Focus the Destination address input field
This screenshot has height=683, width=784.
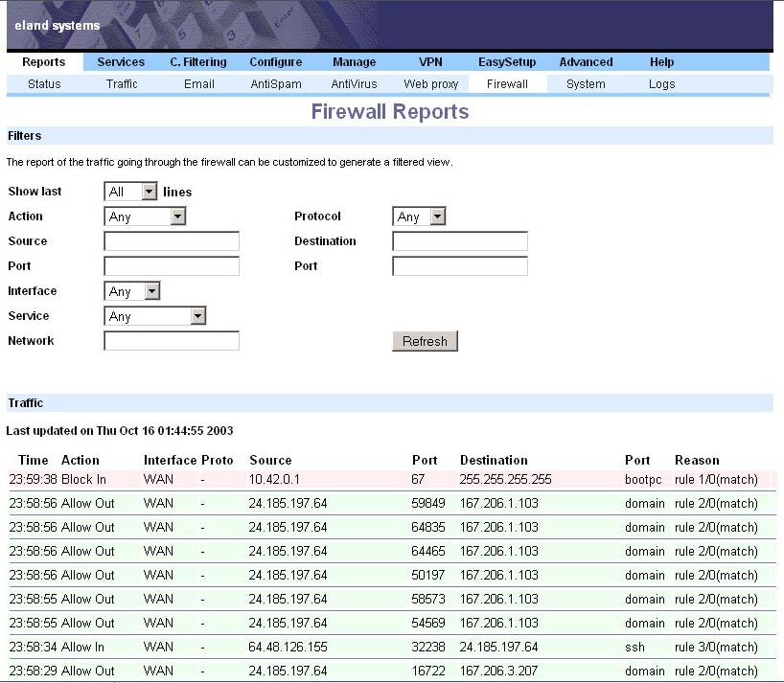[460, 240]
